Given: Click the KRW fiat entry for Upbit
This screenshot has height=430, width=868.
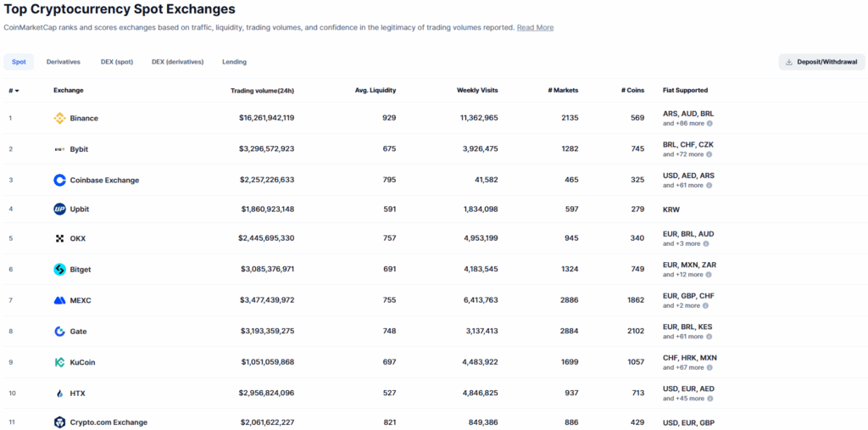Looking at the screenshot, I should click(671, 209).
